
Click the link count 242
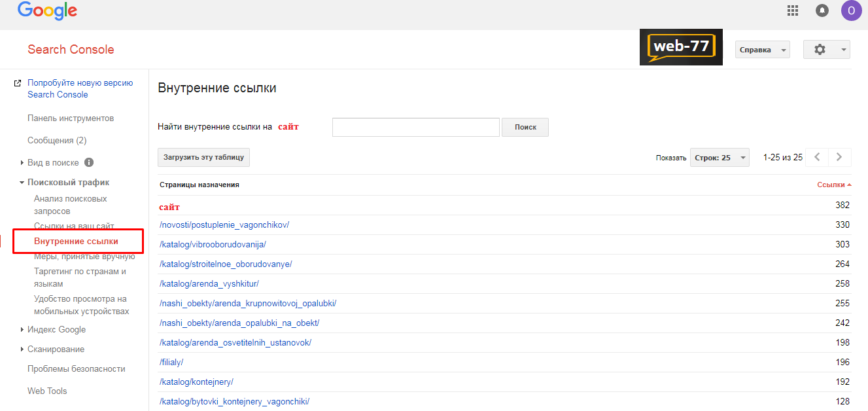click(x=842, y=323)
